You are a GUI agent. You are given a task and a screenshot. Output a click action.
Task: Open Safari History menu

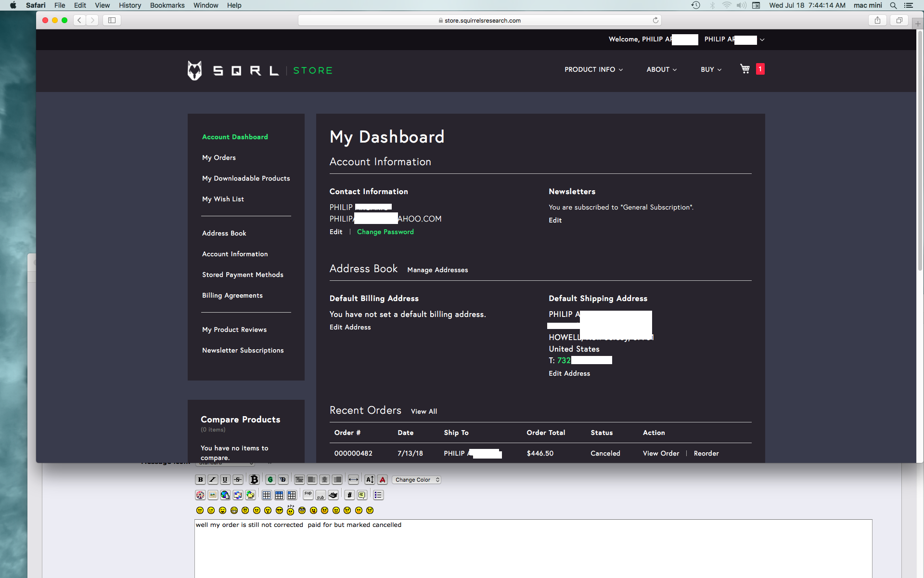(130, 5)
